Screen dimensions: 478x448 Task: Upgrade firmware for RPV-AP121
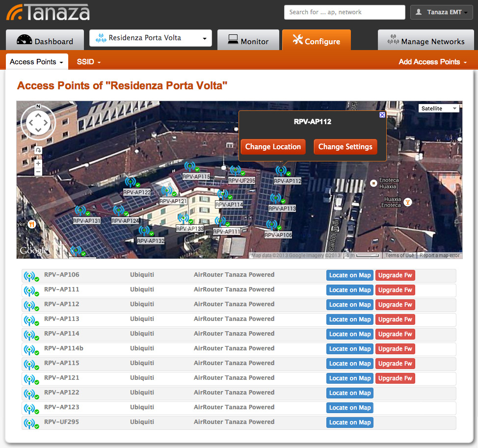coord(395,378)
